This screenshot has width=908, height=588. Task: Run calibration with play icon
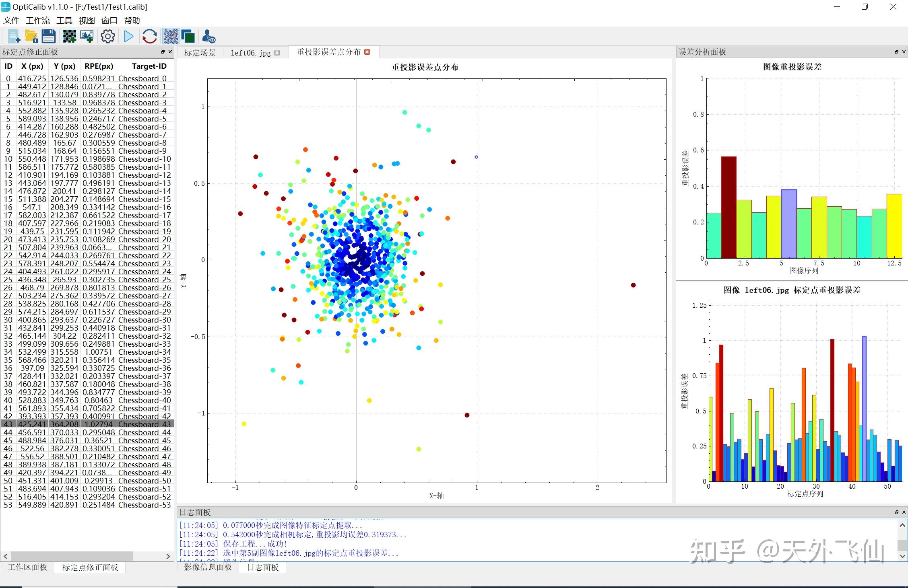(x=129, y=37)
